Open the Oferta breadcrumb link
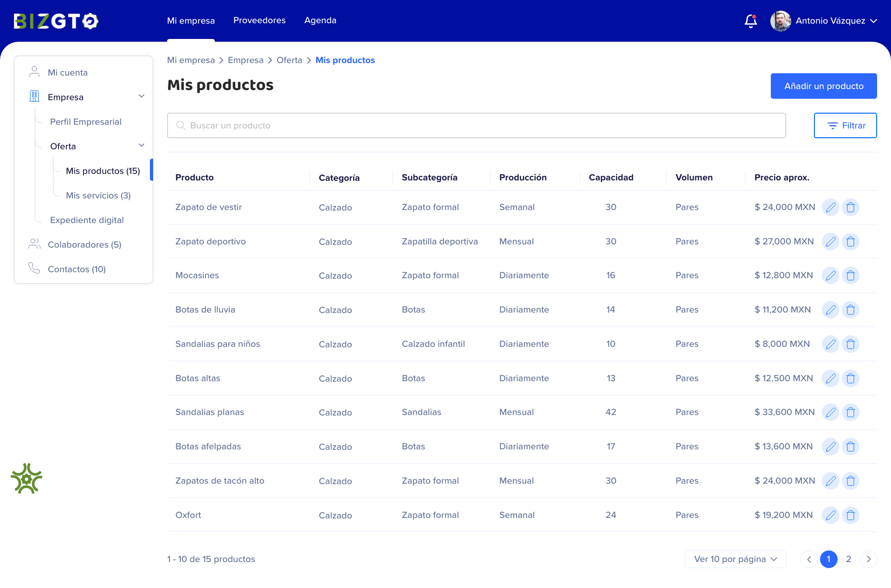 289,60
